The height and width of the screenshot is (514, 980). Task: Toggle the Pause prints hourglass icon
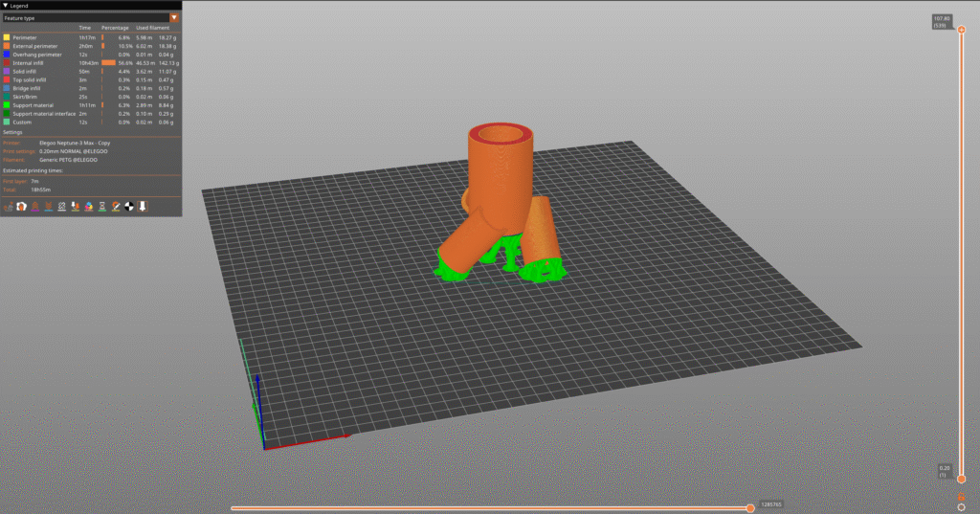click(102, 206)
